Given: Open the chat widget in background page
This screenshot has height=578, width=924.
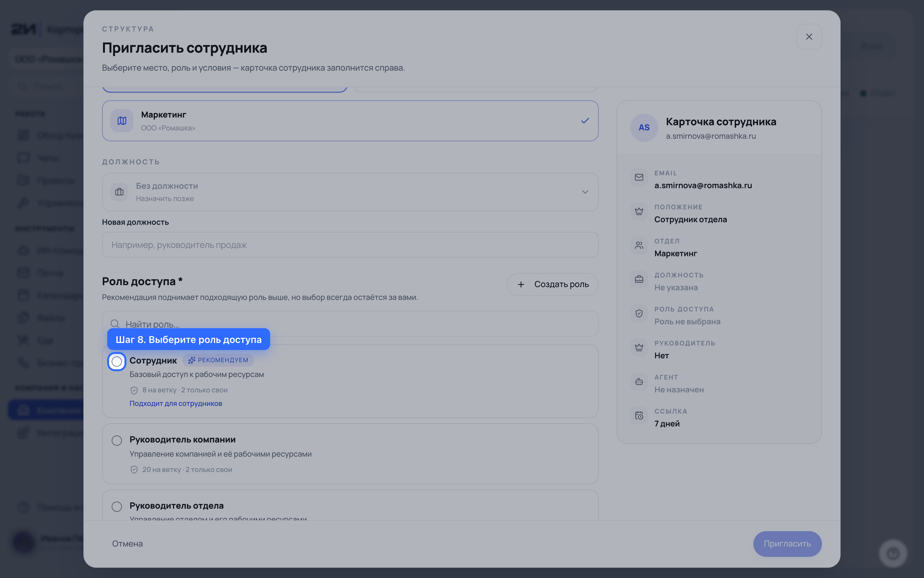Looking at the screenshot, I should [x=893, y=553].
